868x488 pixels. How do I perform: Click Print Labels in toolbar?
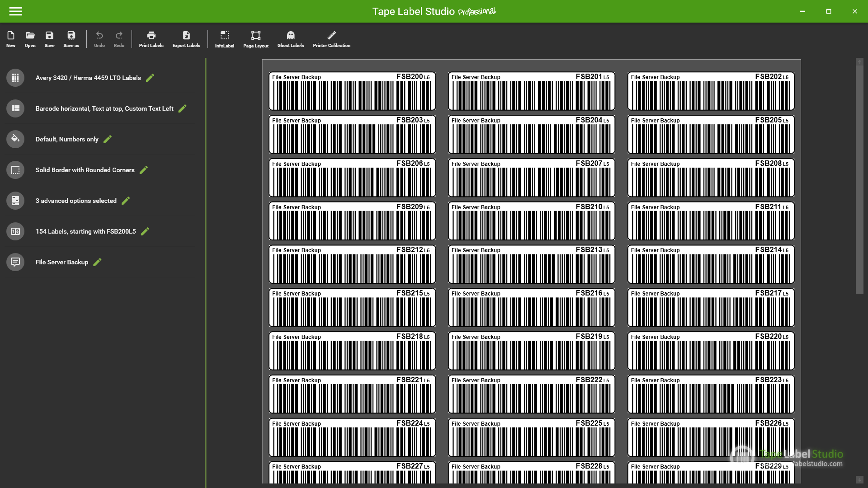pos(151,39)
